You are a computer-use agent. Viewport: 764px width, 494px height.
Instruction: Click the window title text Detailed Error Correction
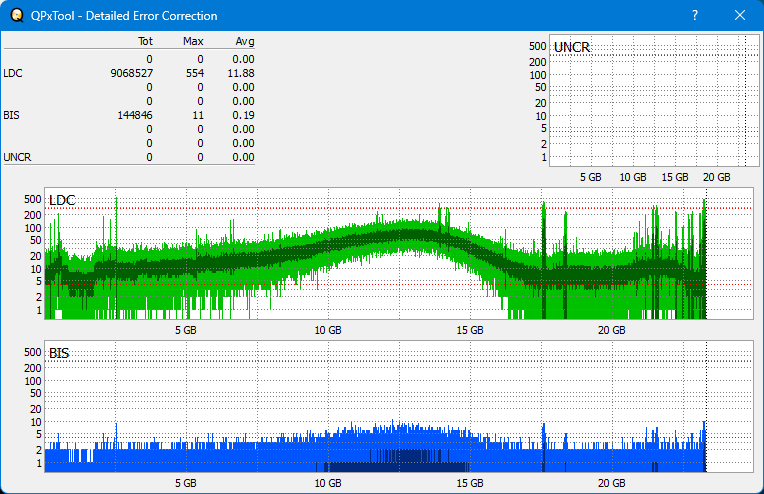point(152,16)
